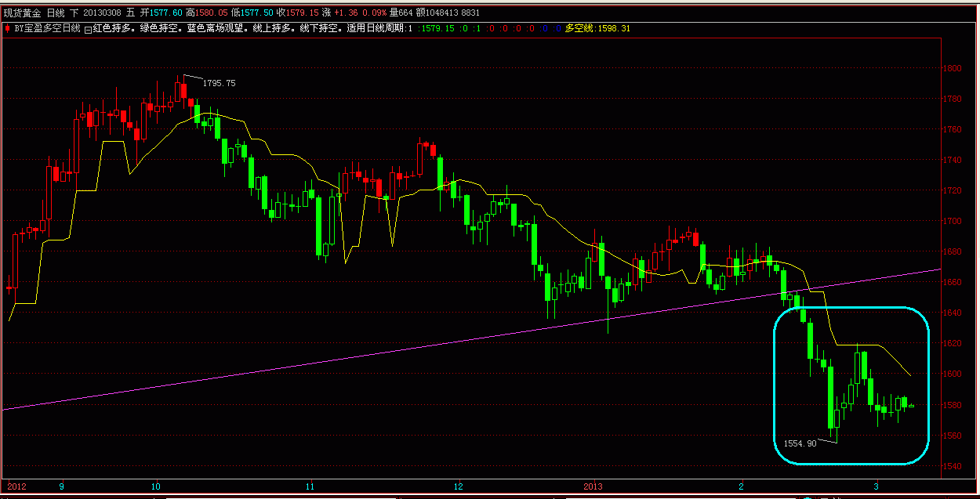Click the BY宝盈多空日线 indicator name

(x=47, y=28)
